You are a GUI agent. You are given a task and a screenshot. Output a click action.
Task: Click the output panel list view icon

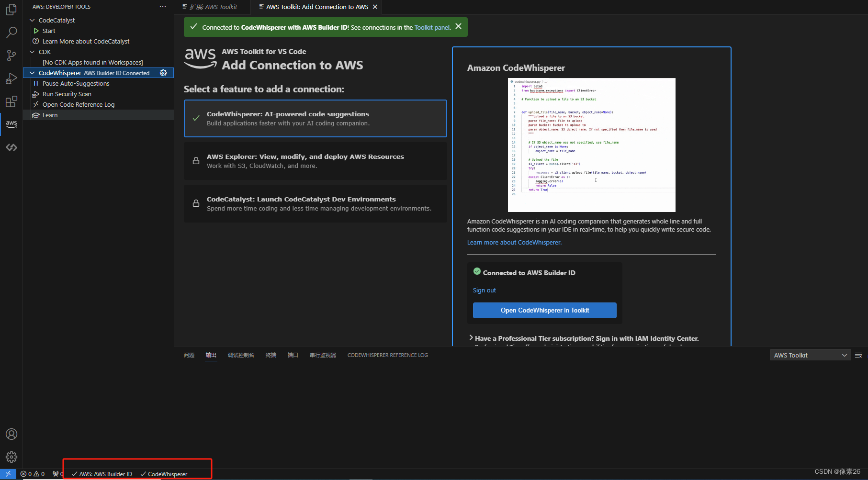click(858, 355)
